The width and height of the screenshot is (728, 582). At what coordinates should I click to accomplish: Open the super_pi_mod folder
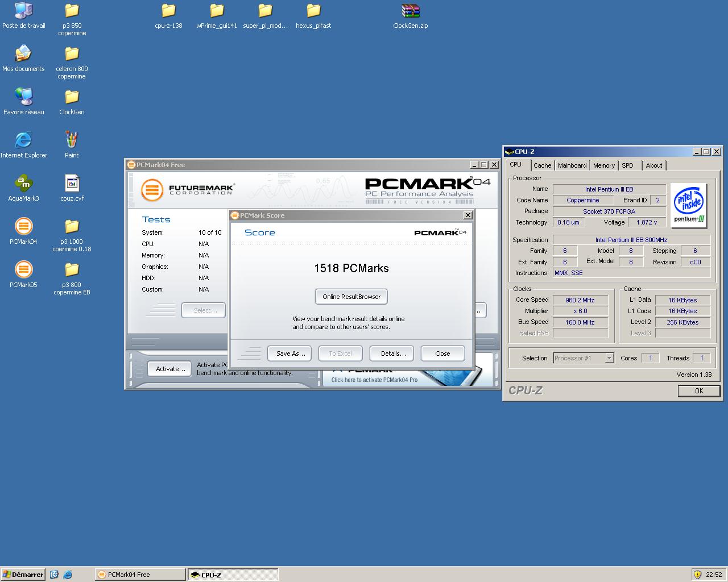265,15
